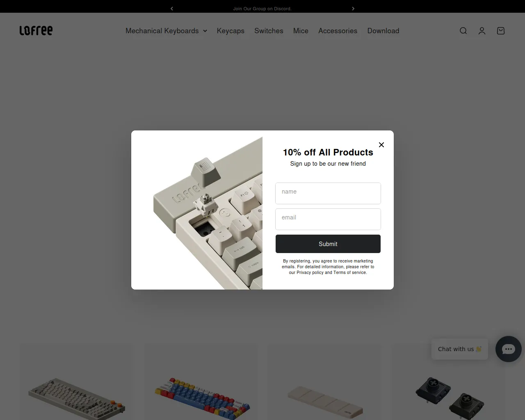Close the 10% off popup
525x420 pixels.
point(381,145)
